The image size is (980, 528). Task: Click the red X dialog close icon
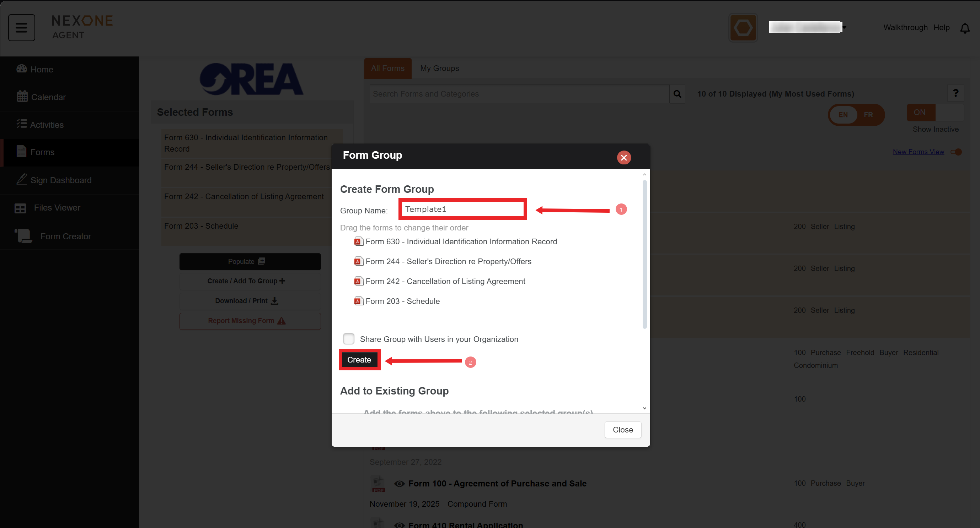623,157
